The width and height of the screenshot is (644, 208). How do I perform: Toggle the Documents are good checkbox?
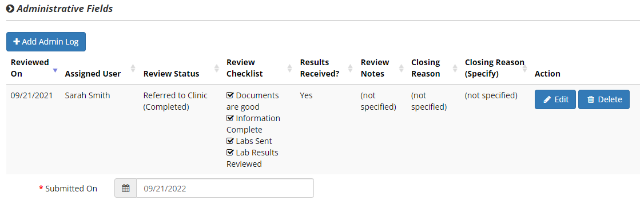(230, 95)
